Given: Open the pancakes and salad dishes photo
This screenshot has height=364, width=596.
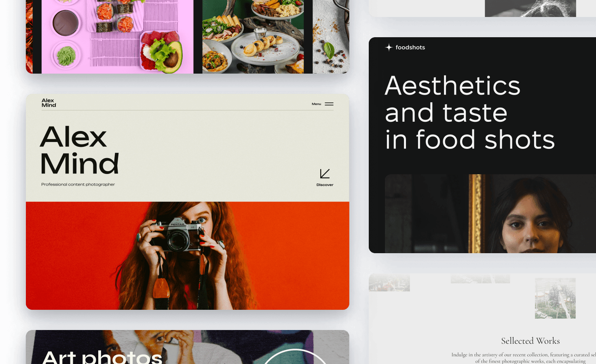Looking at the screenshot, I should (x=253, y=37).
